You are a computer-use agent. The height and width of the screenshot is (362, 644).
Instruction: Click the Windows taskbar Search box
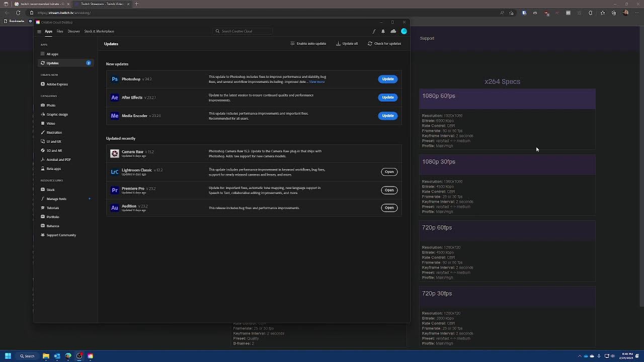[28, 356]
